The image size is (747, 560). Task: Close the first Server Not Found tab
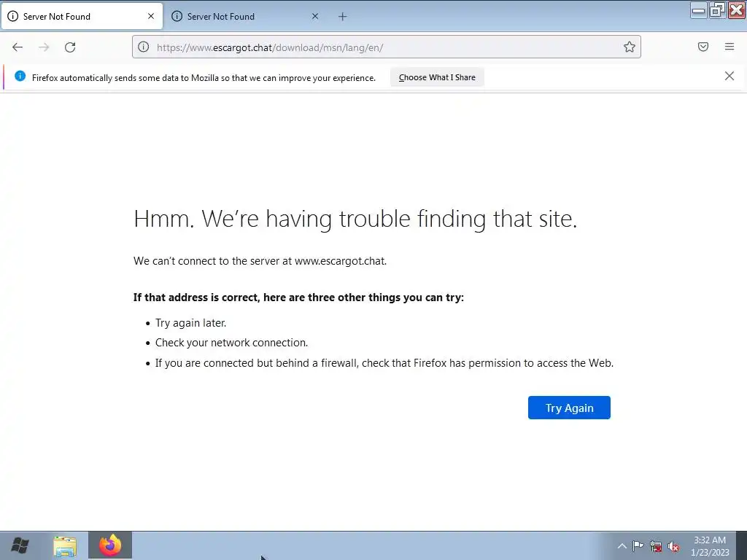151,16
